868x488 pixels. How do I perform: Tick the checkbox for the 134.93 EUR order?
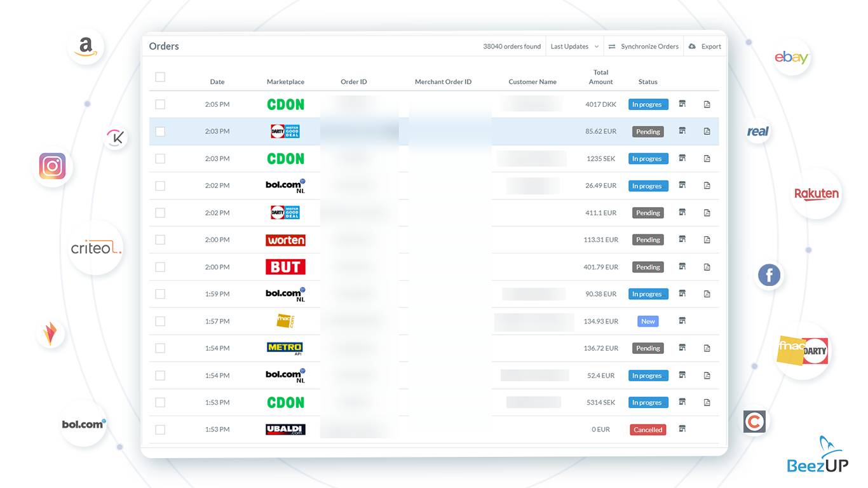coord(160,322)
